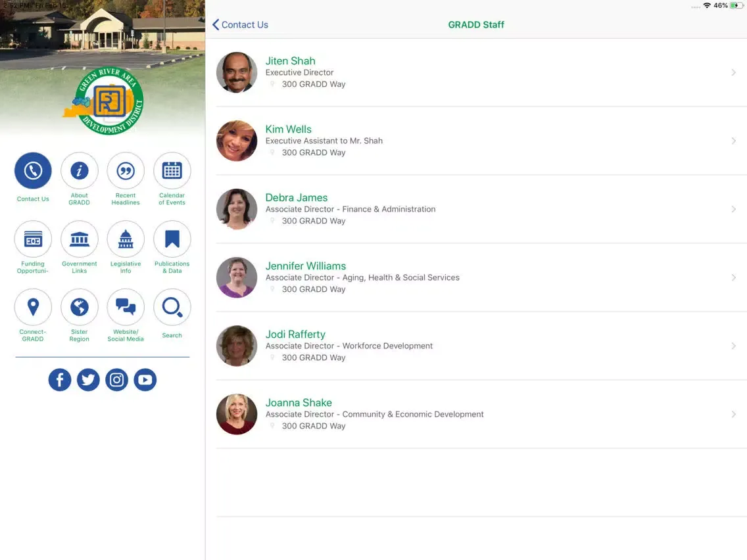Viewport: 747px width, 560px height.
Task: Visit the GRADD Facebook page
Action: click(x=60, y=379)
